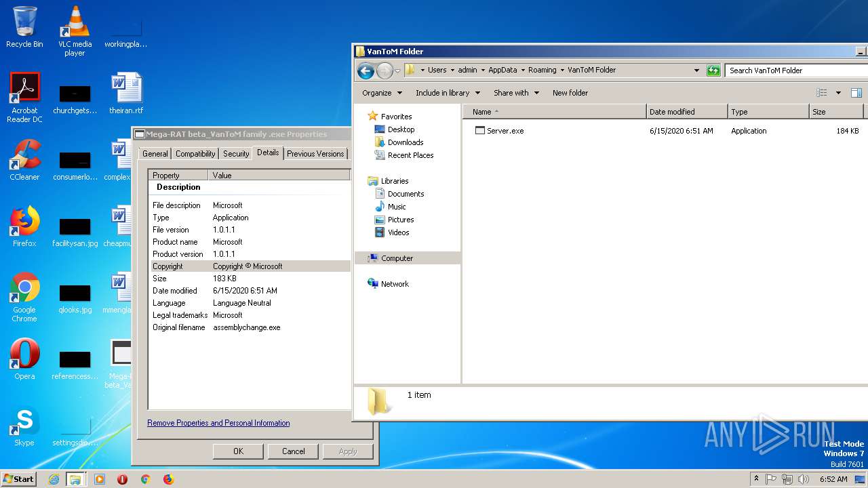Launch CCleaner desktop shortcut

[x=24, y=160]
